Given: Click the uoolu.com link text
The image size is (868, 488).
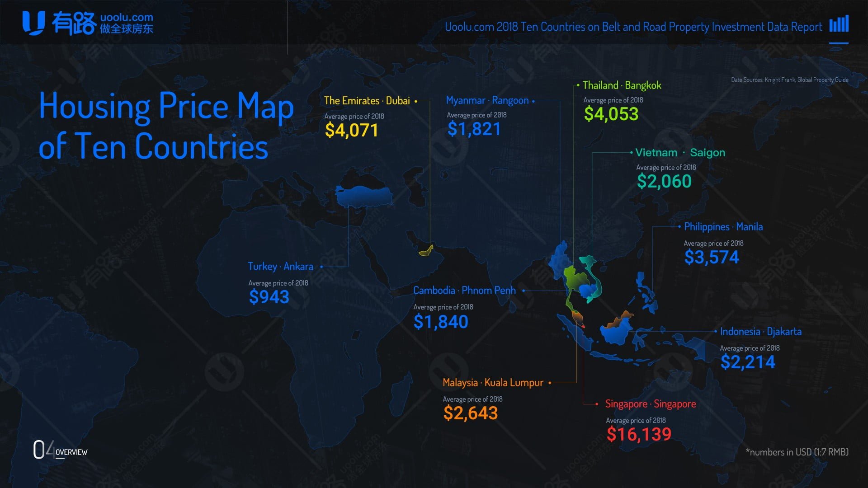Looking at the screenshot, I should click(127, 17).
